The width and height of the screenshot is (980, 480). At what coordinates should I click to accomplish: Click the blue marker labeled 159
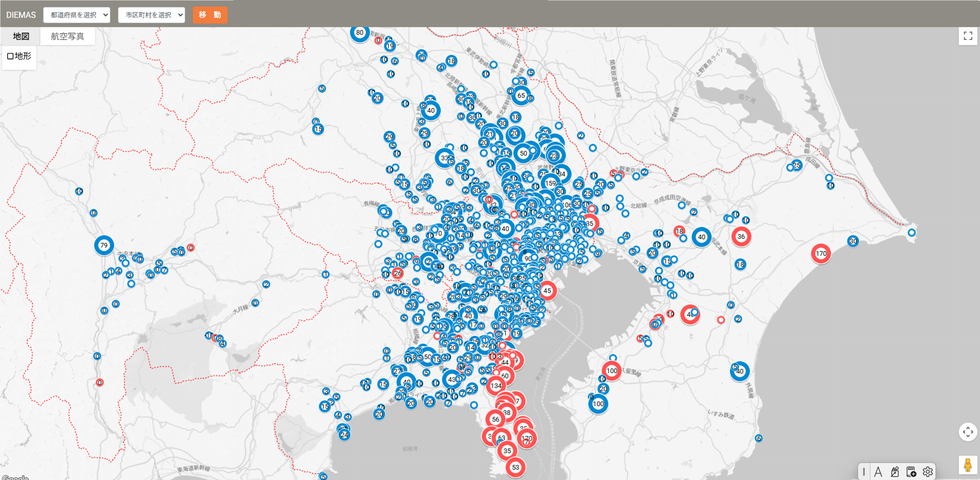(x=550, y=184)
